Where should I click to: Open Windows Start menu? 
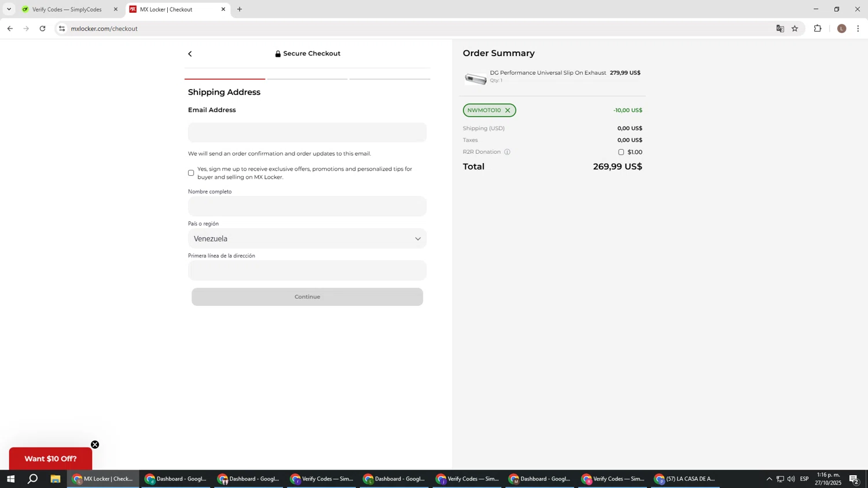(x=10, y=479)
